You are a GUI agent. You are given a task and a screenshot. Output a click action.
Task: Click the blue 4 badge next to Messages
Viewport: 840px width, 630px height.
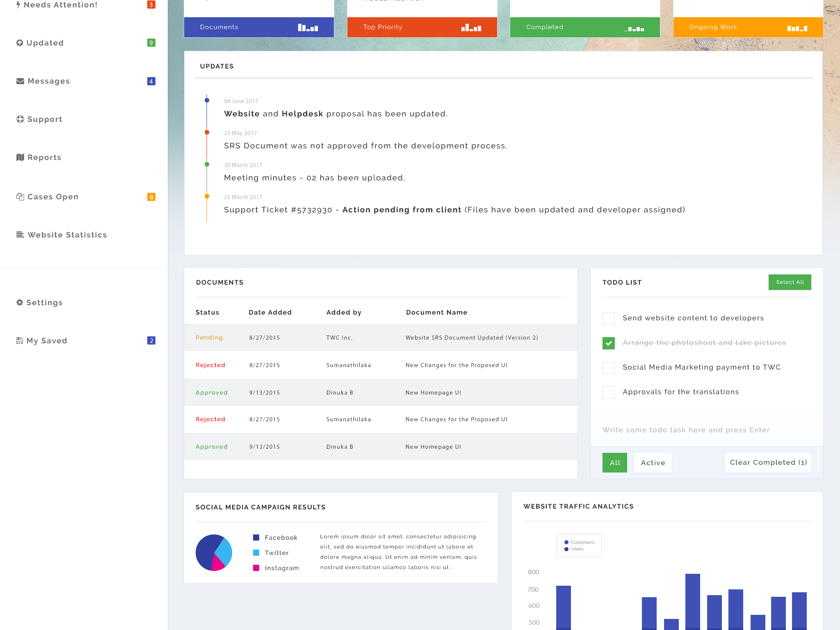point(151,81)
